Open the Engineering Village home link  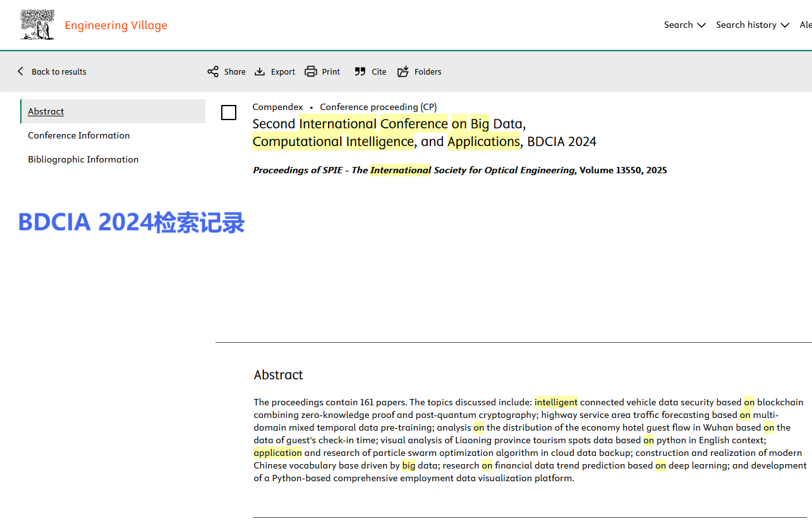pyautogui.click(x=116, y=25)
